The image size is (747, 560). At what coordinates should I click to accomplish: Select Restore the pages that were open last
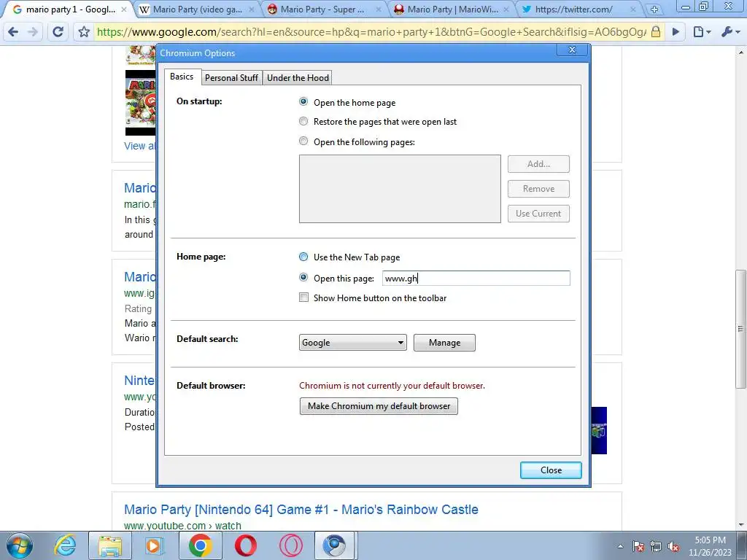click(x=303, y=121)
